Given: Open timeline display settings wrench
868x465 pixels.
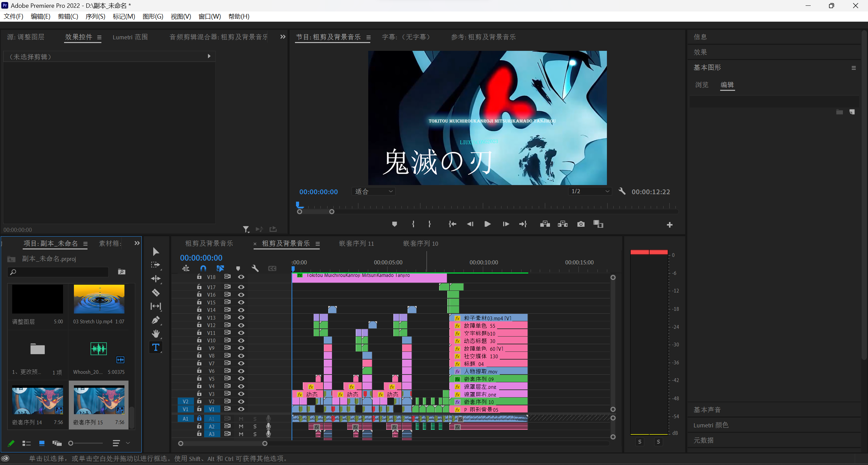Looking at the screenshot, I should (255, 268).
